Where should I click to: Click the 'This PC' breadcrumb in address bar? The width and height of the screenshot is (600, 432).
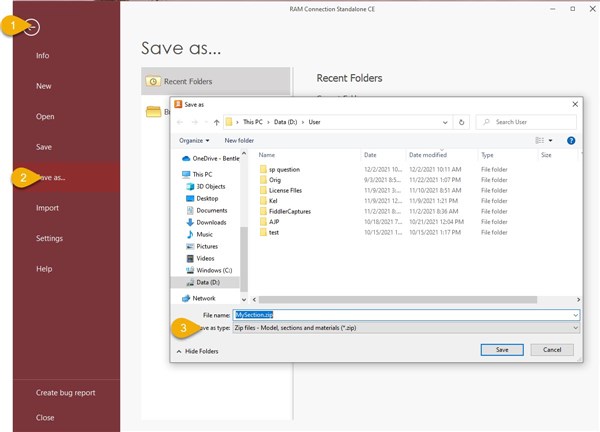[253, 122]
